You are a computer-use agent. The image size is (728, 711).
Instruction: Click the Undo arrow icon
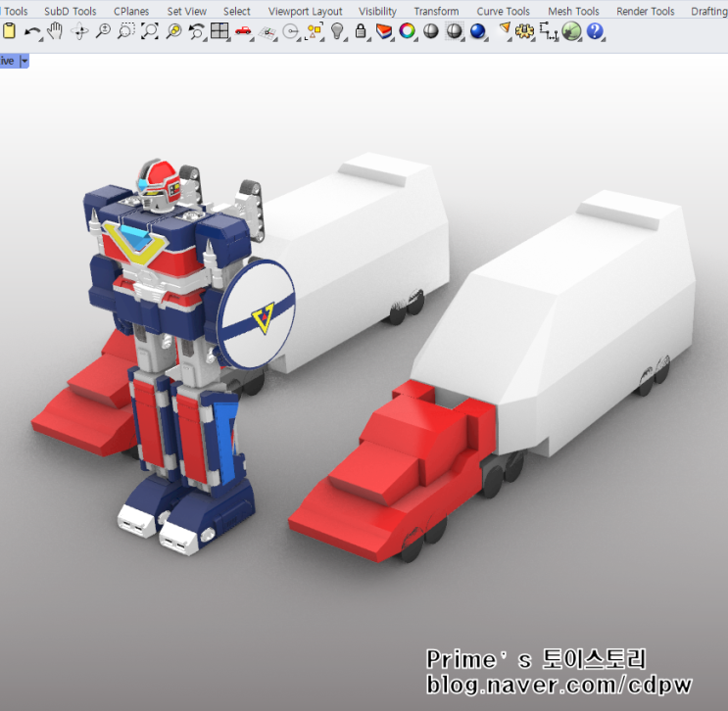(32, 32)
